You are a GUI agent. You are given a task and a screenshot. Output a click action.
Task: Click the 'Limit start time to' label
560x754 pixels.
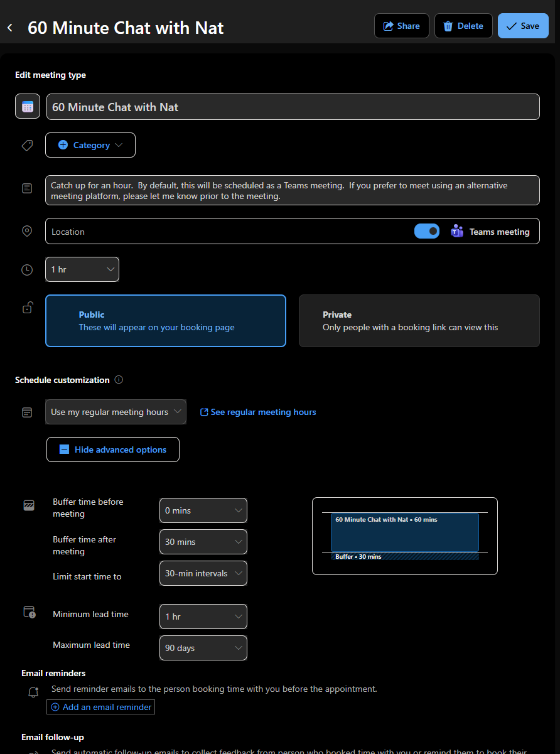click(x=87, y=576)
